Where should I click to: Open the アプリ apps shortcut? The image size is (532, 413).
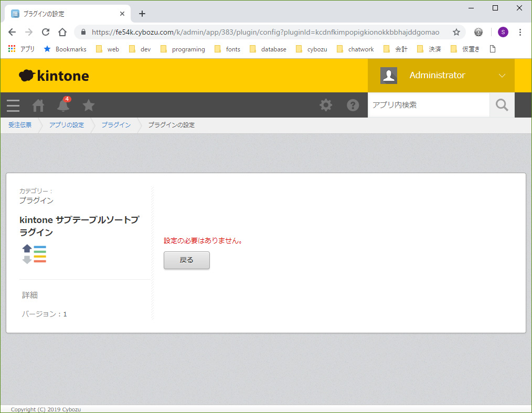22,49
